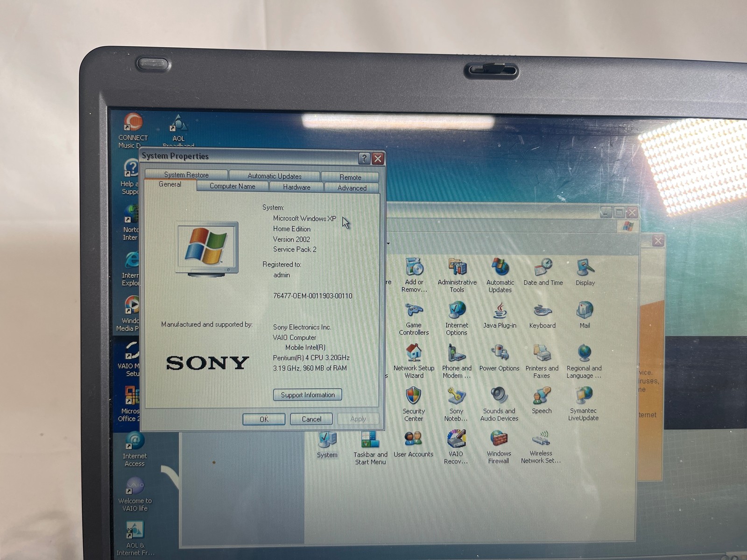Open Printers and Faxes icon
The height and width of the screenshot is (560, 747).
coord(542,361)
